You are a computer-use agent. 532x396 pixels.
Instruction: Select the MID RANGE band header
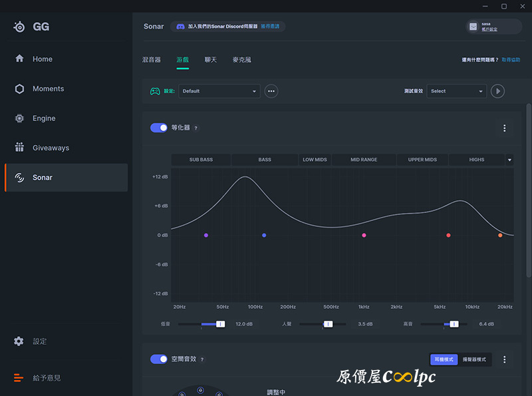coord(364,160)
